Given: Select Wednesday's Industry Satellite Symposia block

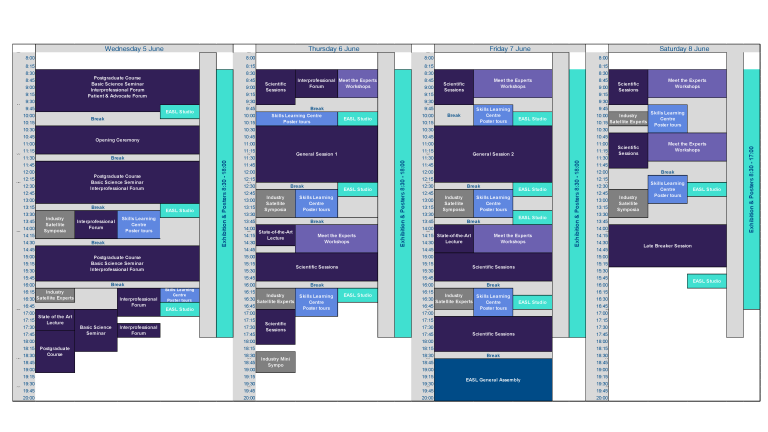Looking at the screenshot, I should pyautogui.click(x=54, y=224).
